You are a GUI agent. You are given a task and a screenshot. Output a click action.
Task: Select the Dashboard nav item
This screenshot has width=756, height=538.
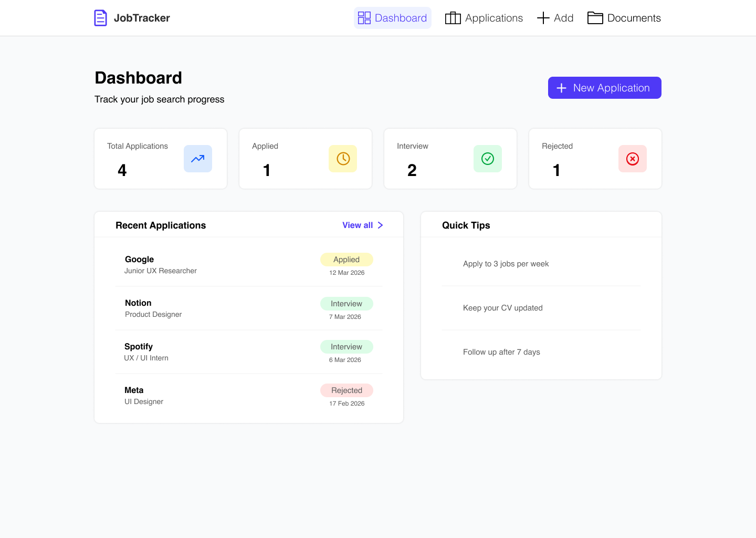tap(392, 17)
